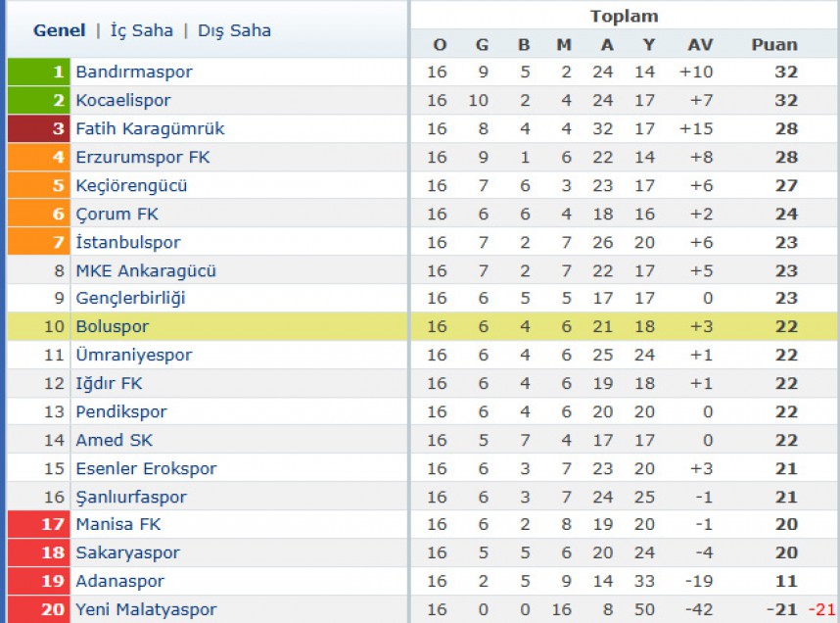
Task: Switch to the İç Saha tab
Action: point(141,30)
